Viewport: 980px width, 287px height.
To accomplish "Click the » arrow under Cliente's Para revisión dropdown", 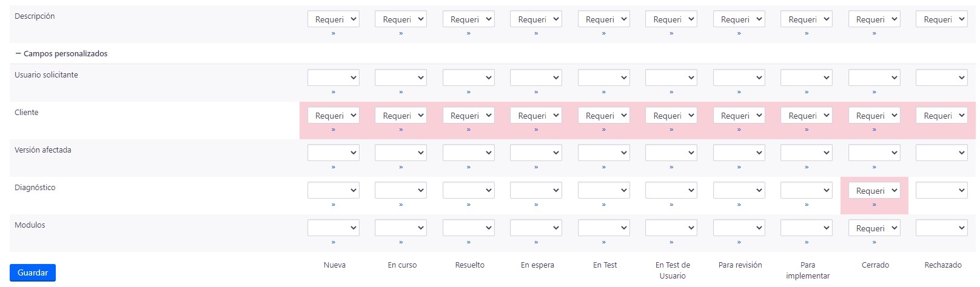I will coord(739,130).
